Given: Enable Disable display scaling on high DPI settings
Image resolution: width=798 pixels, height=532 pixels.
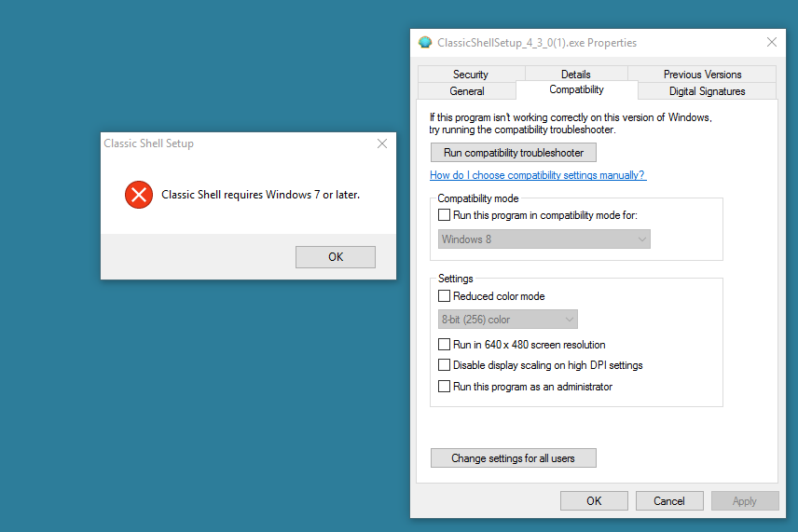Looking at the screenshot, I should coord(444,365).
